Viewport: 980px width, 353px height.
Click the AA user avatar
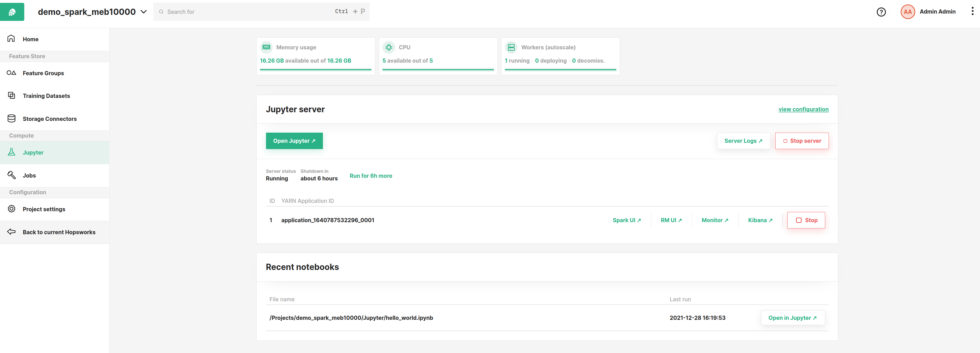[x=907, y=12]
